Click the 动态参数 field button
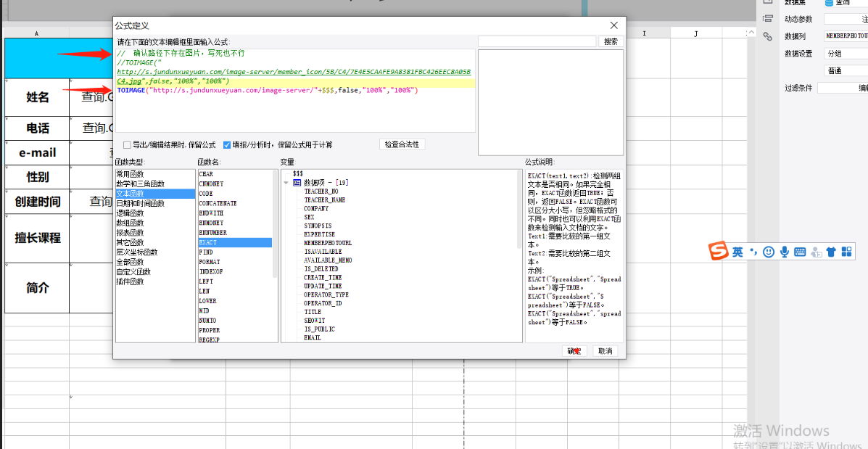The height and width of the screenshot is (449, 868). click(846, 19)
